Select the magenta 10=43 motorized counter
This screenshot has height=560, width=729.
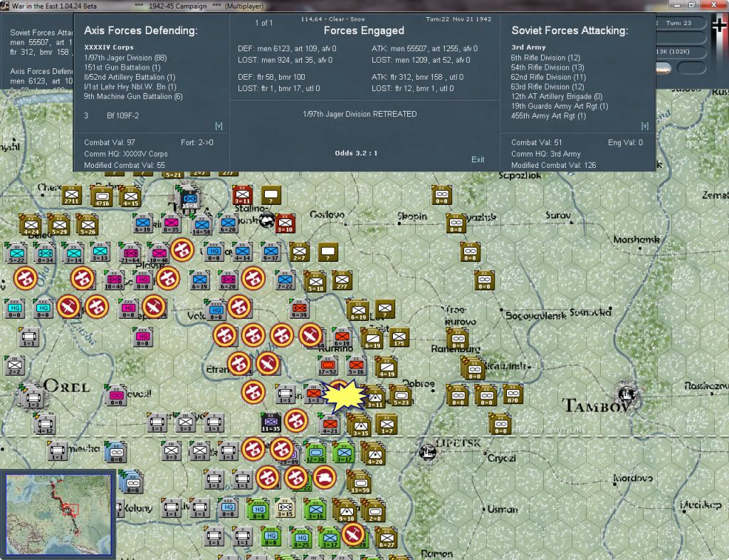(114, 280)
